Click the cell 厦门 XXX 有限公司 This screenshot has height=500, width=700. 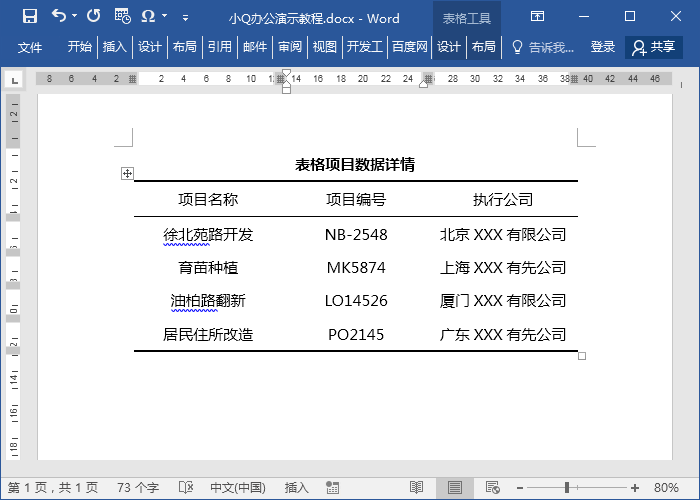503,300
